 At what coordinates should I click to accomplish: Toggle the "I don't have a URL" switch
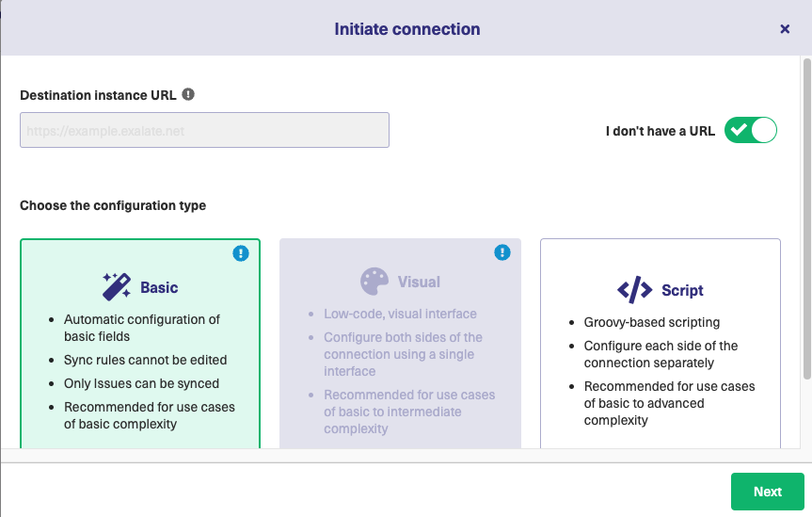(x=751, y=130)
